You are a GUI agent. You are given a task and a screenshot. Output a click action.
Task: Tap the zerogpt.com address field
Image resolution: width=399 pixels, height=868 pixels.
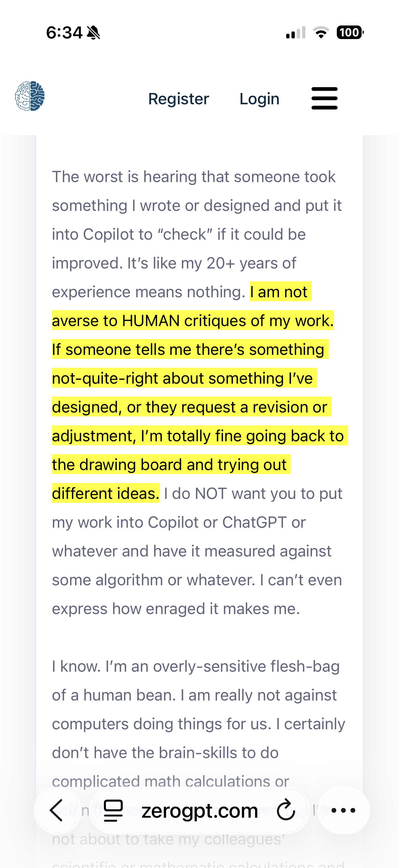(199, 810)
